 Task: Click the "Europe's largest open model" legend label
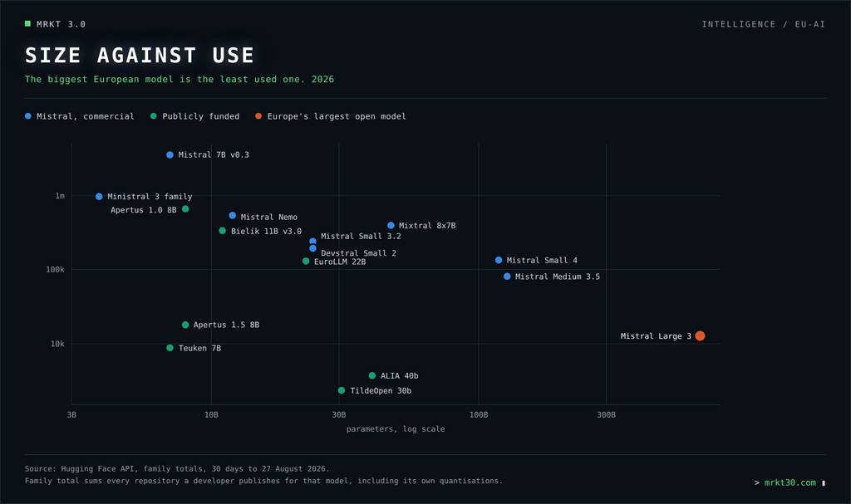click(x=337, y=116)
